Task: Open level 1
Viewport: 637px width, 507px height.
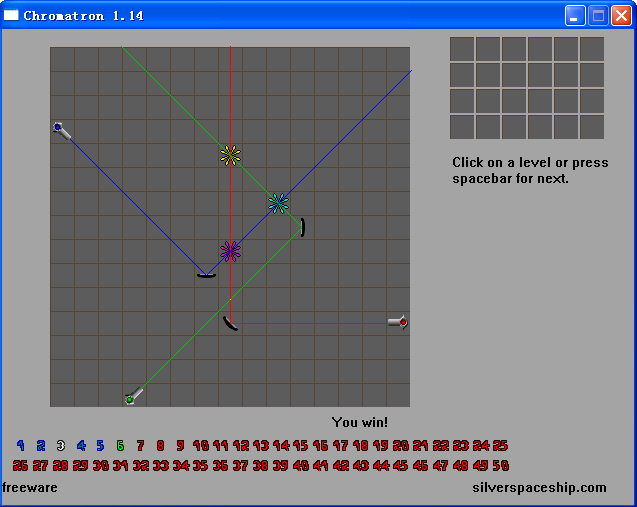Action: [20, 446]
